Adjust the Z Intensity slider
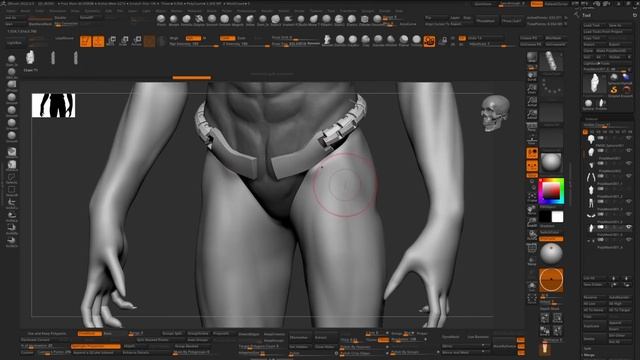The image size is (640, 360). (x=245, y=44)
